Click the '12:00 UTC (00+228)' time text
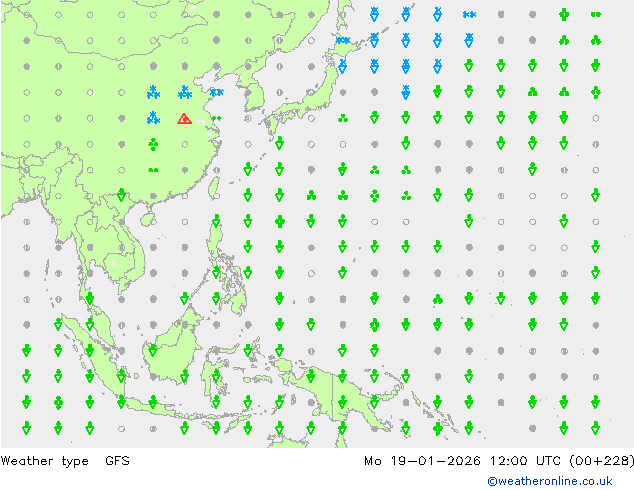Viewport: 634px width, 490px height. [562, 461]
